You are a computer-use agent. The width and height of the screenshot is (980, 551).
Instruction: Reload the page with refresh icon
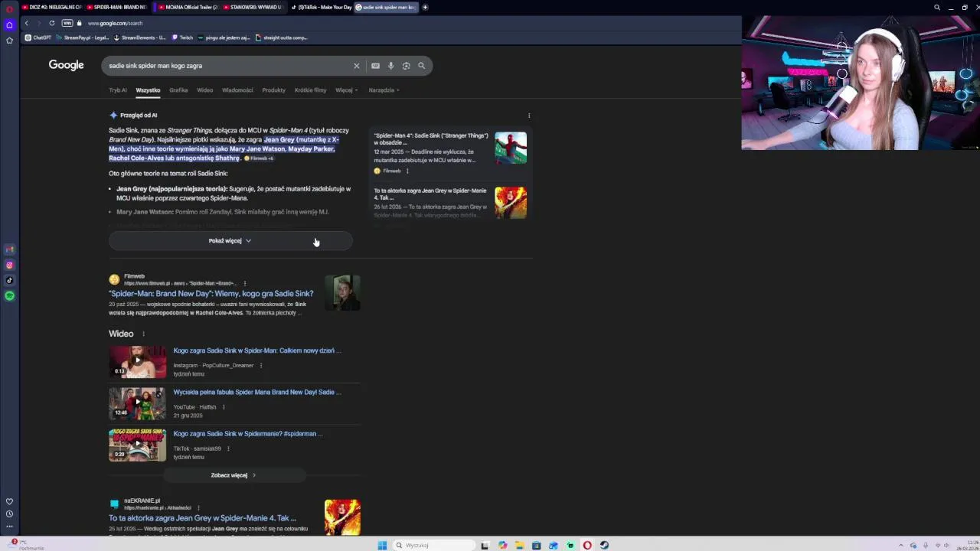[52, 23]
